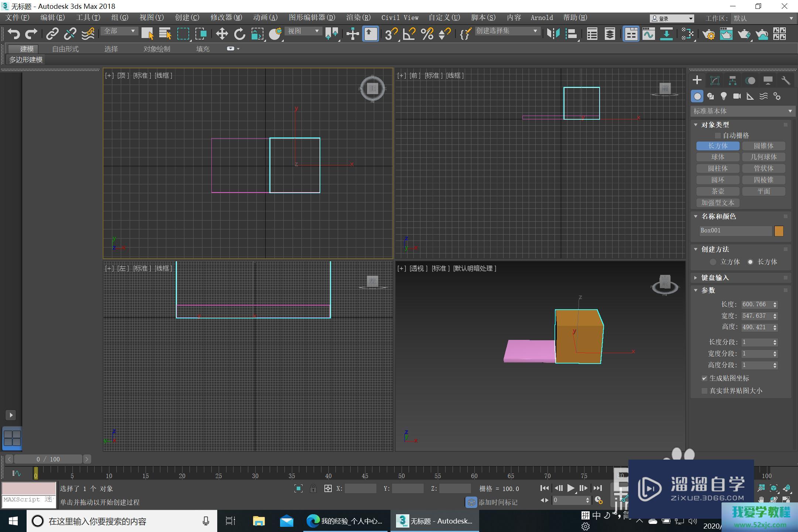Select the 立方体 radio button

pos(713,262)
